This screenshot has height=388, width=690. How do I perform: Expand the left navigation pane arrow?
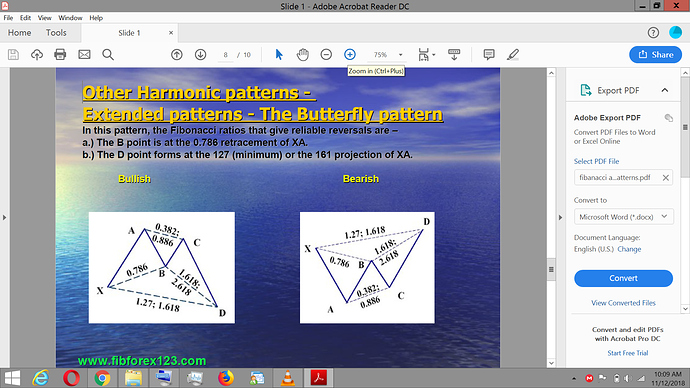point(4,217)
